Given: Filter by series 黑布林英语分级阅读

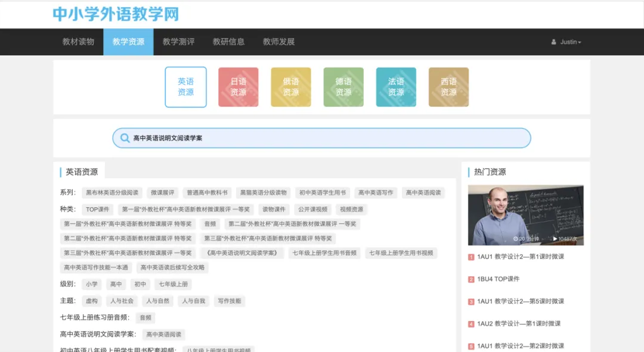Looking at the screenshot, I should pyautogui.click(x=112, y=193).
